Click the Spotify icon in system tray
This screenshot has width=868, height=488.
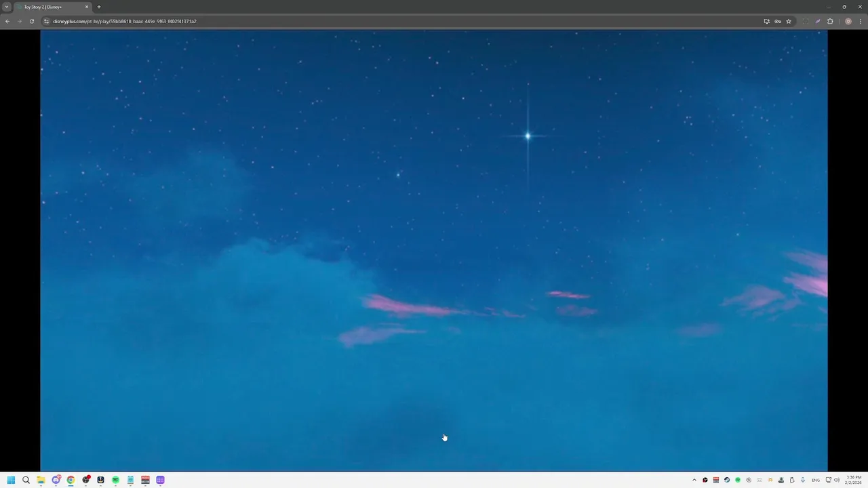(738, 480)
